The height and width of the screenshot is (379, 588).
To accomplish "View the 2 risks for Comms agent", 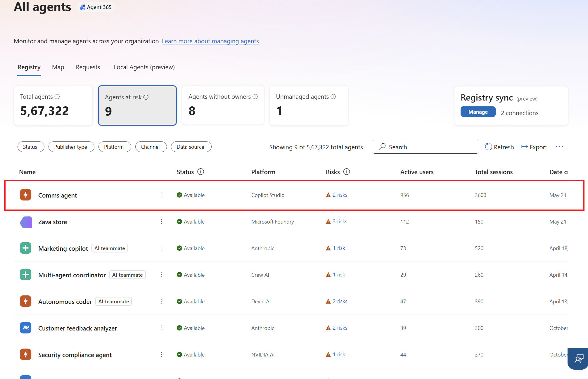I will pyautogui.click(x=337, y=195).
